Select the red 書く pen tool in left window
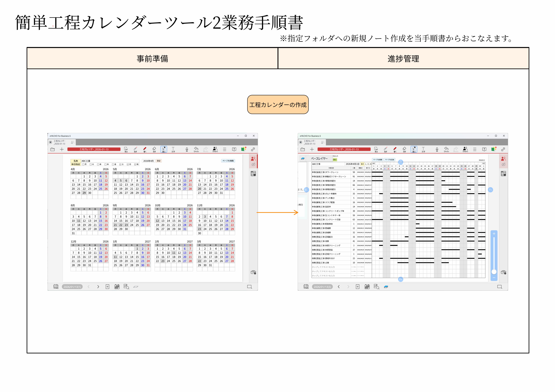 point(145,149)
